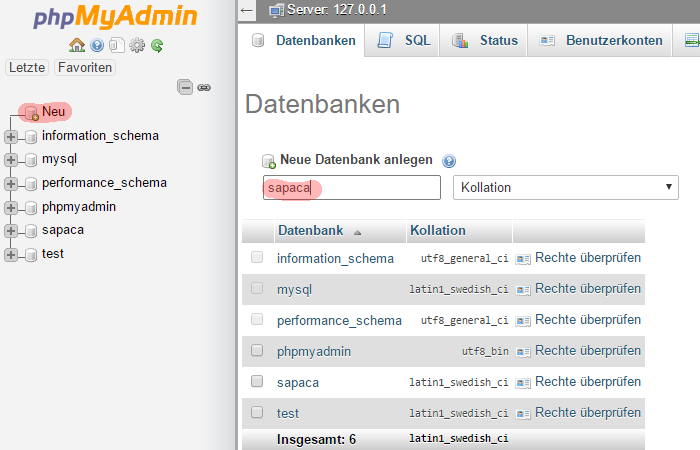Click privileges icon in performance_schema row
The height and width of the screenshot is (450, 700).
click(x=523, y=321)
